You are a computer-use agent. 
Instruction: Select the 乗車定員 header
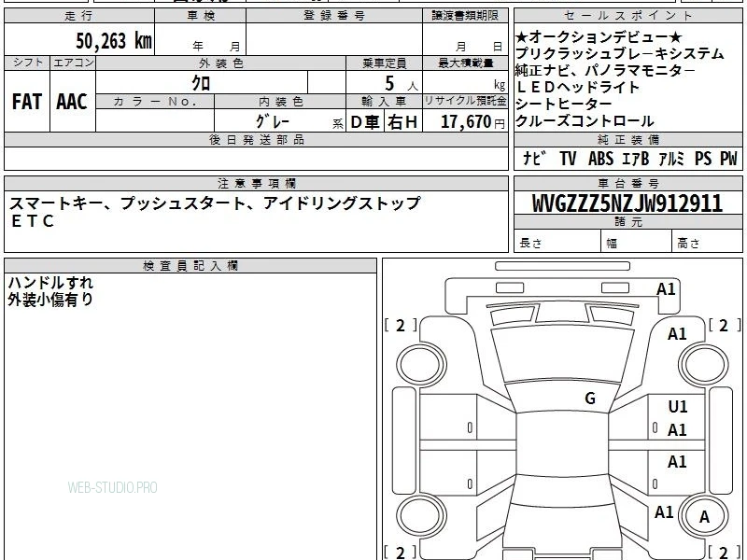pyautogui.click(x=384, y=63)
